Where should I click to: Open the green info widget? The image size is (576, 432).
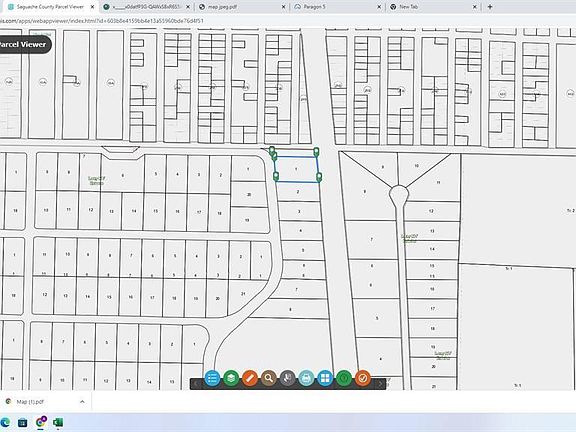point(344,378)
